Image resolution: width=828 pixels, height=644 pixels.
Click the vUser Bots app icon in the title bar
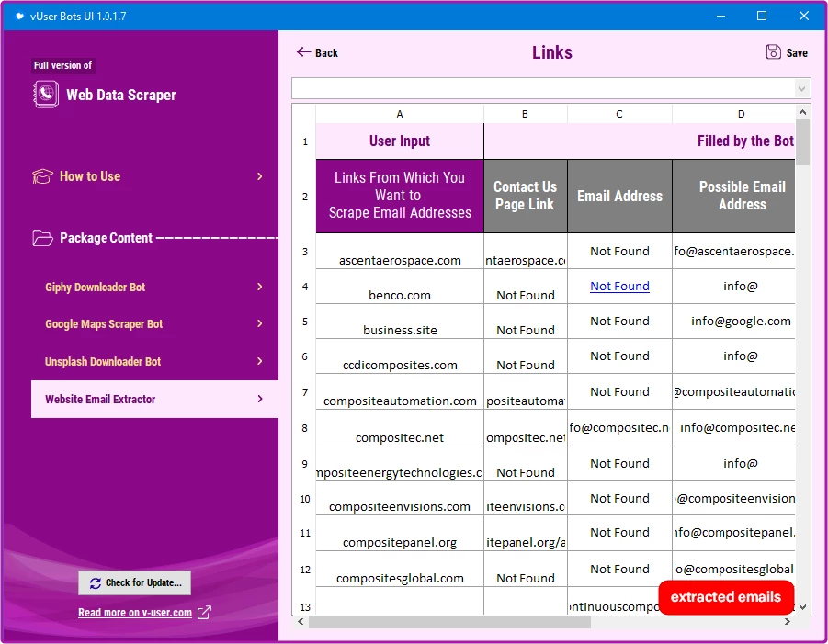(20, 16)
